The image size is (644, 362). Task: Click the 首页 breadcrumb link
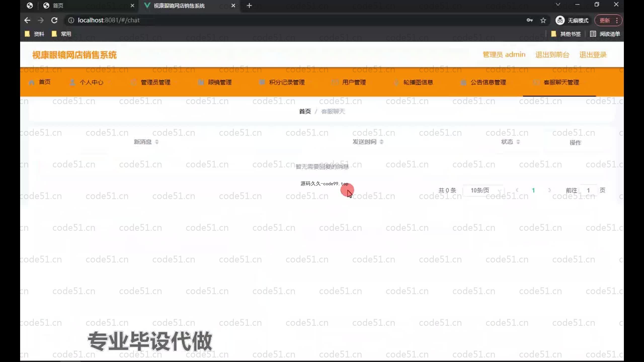(x=305, y=111)
